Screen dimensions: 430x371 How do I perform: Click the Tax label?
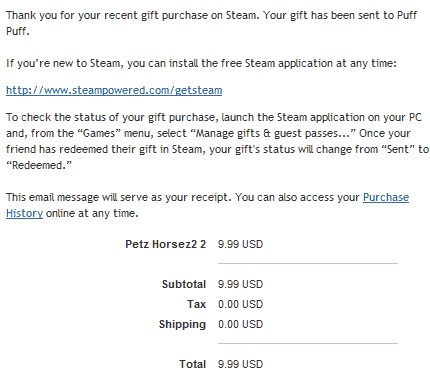click(196, 304)
